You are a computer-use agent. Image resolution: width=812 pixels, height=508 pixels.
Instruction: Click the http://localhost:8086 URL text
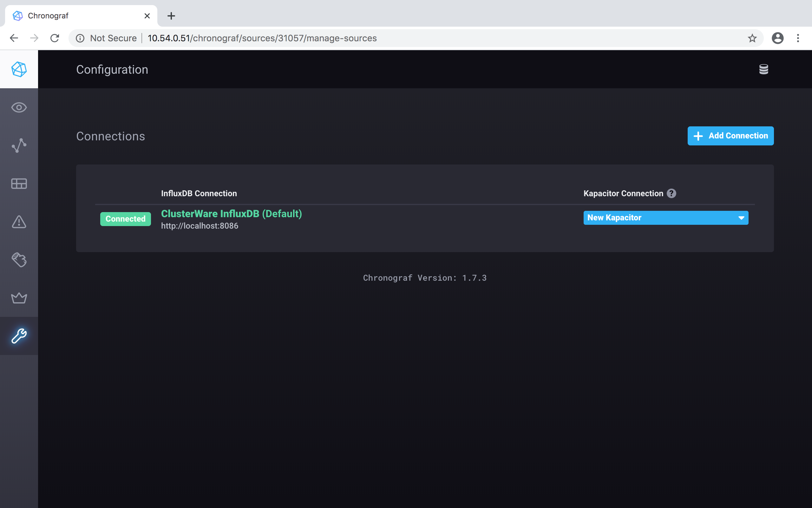(200, 226)
